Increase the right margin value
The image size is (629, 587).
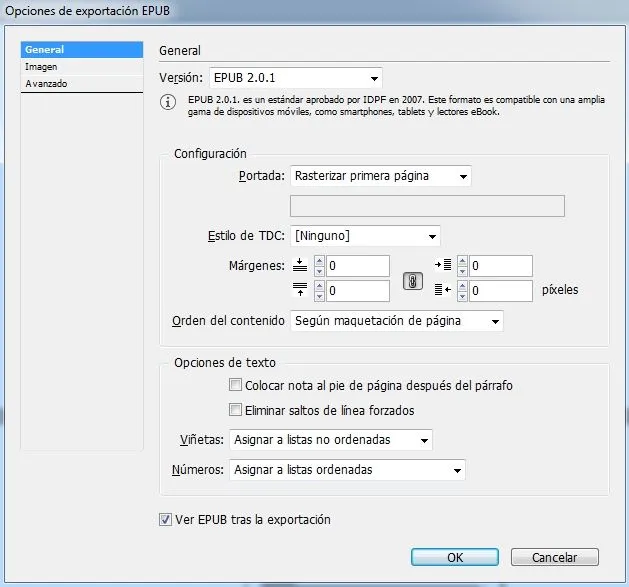pyautogui.click(x=463, y=286)
